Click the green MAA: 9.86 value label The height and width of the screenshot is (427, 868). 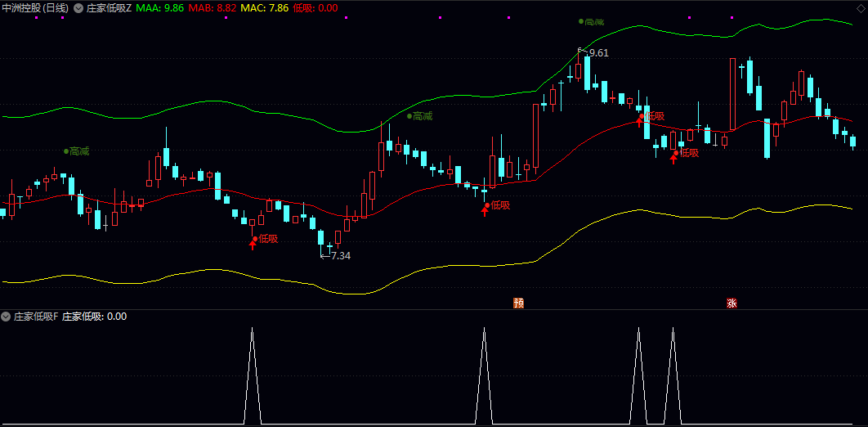point(159,8)
